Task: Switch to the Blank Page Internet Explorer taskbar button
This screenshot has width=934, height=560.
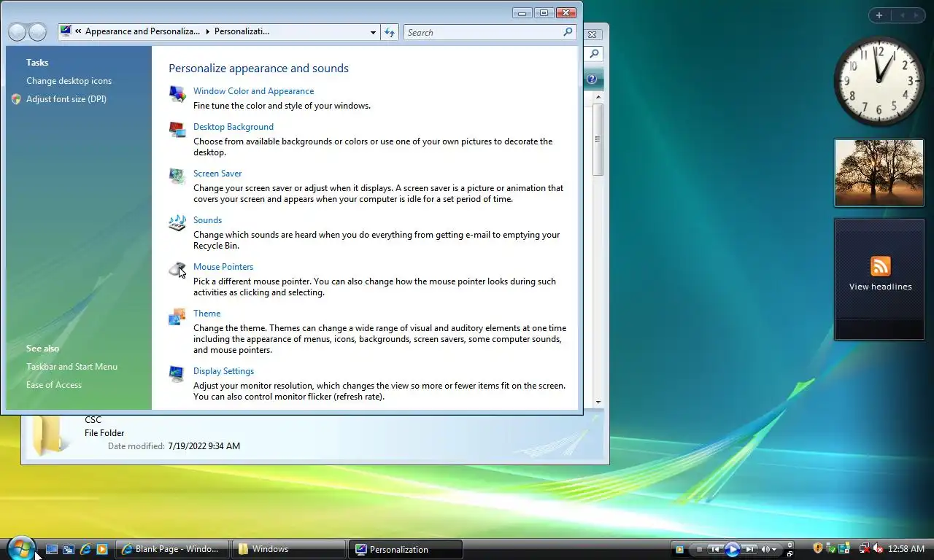Action: point(172,549)
